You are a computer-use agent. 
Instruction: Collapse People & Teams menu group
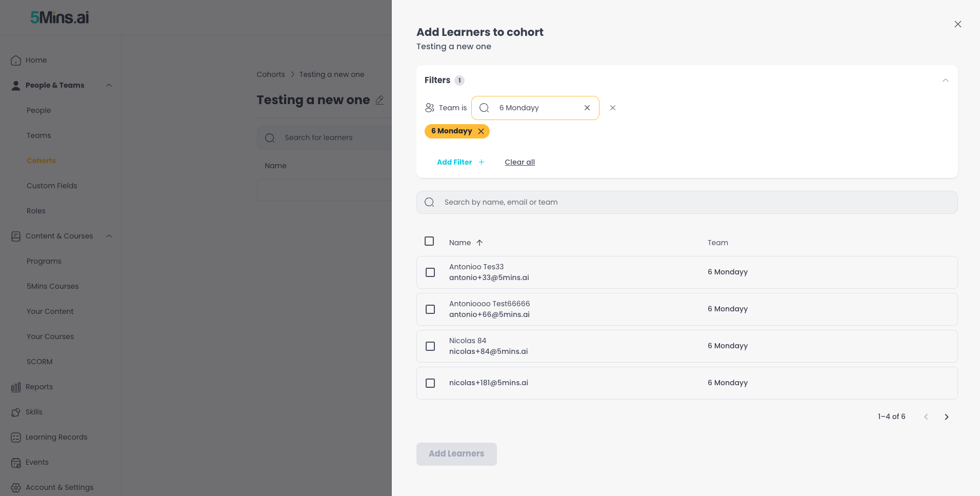[x=109, y=85]
